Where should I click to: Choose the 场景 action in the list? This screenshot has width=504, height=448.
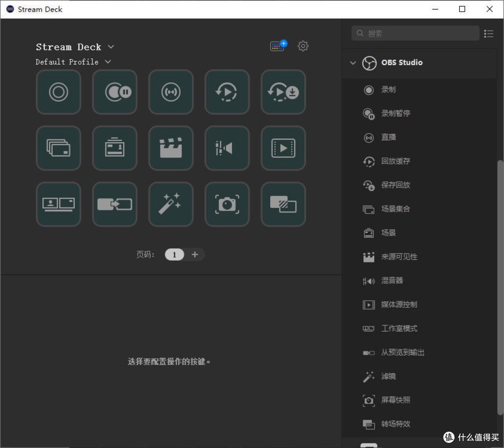click(419, 233)
